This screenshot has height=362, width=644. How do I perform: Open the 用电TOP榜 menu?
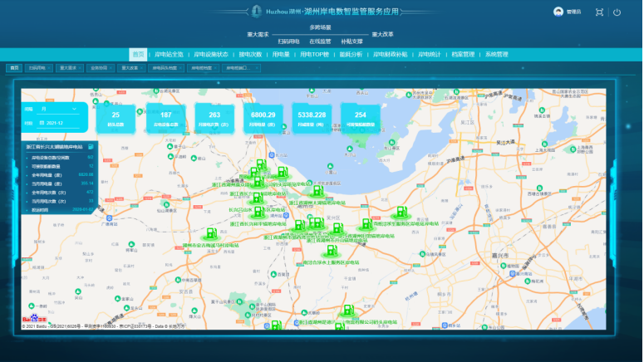314,54
